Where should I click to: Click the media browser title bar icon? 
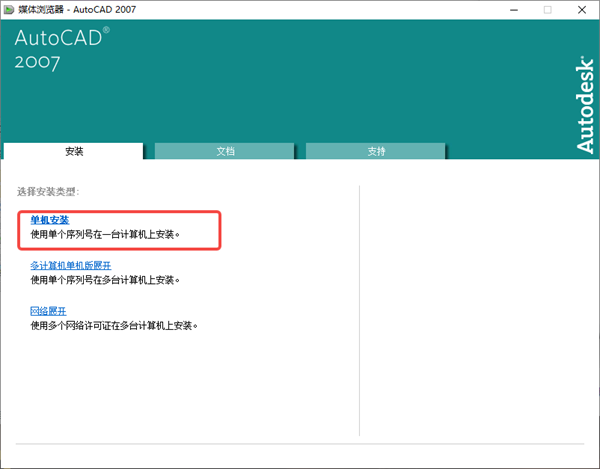pyautogui.click(x=8, y=10)
